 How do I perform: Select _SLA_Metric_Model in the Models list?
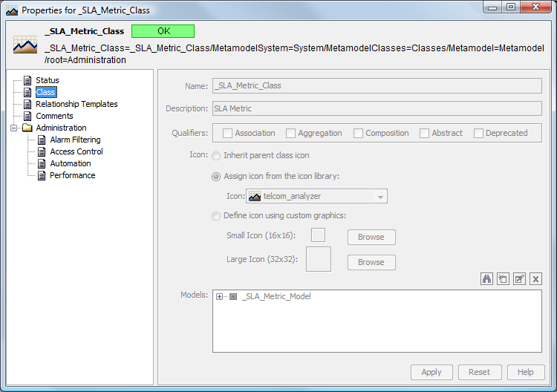pyautogui.click(x=276, y=296)
